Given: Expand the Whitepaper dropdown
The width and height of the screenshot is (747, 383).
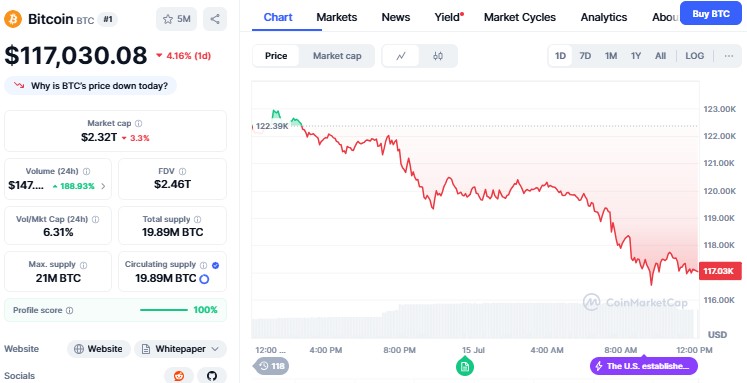Looking at the screenshot, I should point(180,349).
